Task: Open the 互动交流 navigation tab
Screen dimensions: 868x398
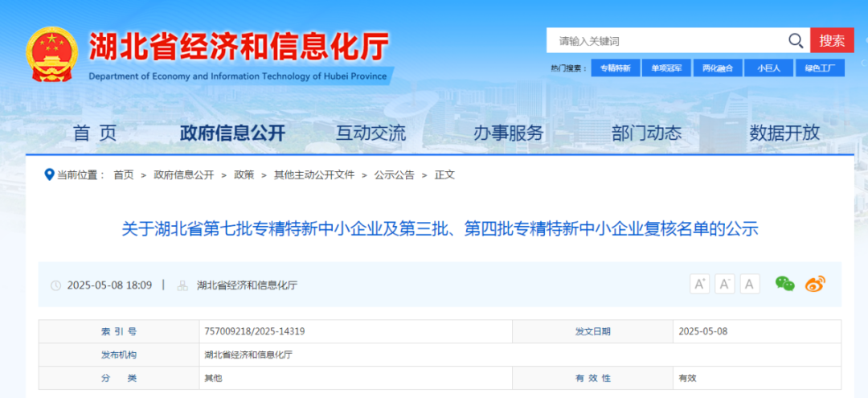Action: tap(371, 133)
